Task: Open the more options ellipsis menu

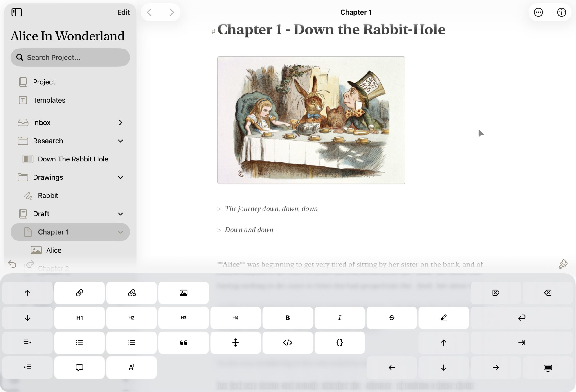Action: click(x=539, y=12)
